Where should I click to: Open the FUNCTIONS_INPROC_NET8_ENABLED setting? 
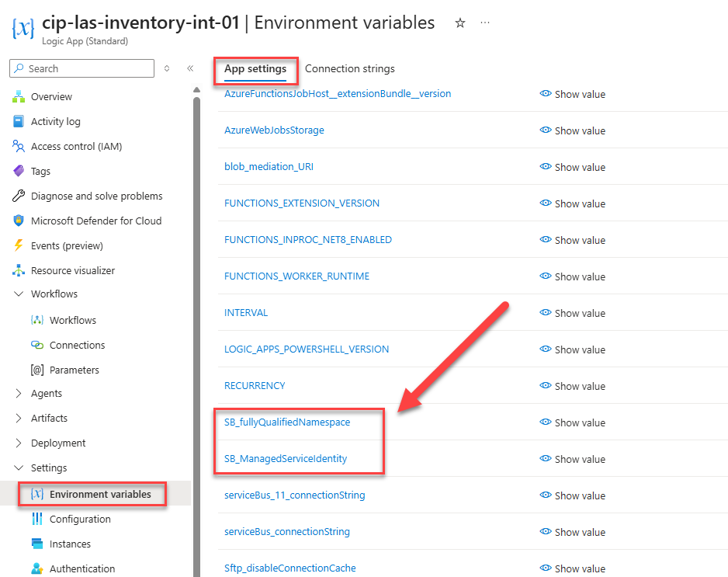coord(308,240)
